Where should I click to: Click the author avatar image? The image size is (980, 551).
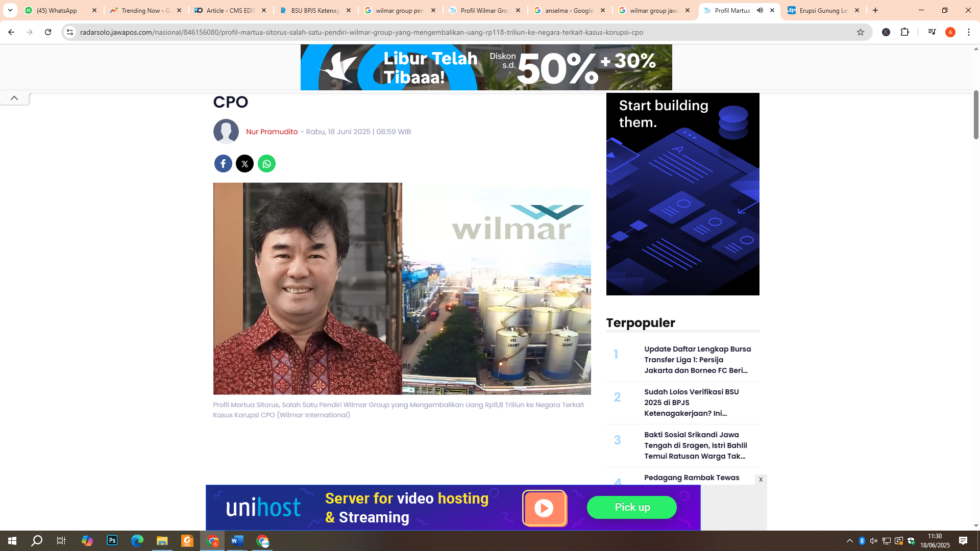tap(226, 132)
